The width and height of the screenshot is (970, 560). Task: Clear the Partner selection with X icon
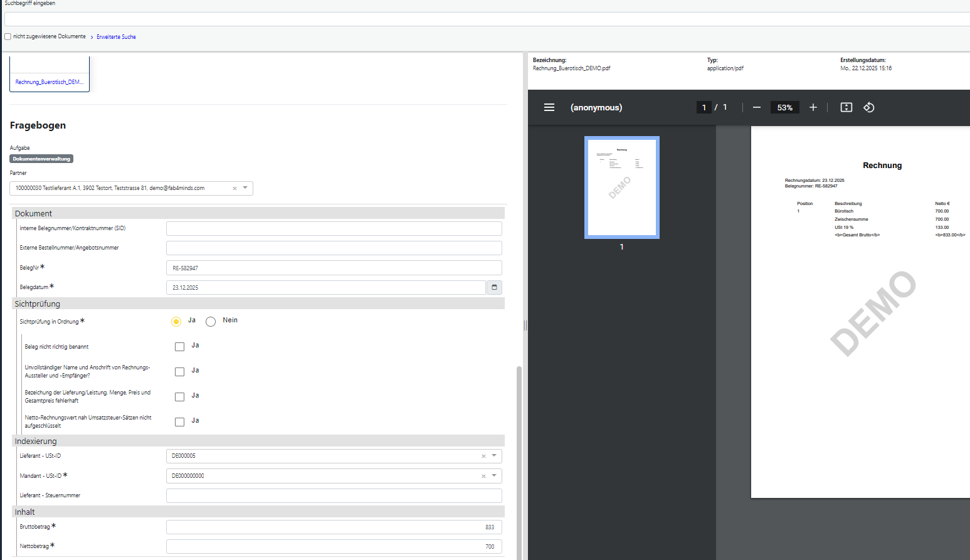(x=235, y=188)
